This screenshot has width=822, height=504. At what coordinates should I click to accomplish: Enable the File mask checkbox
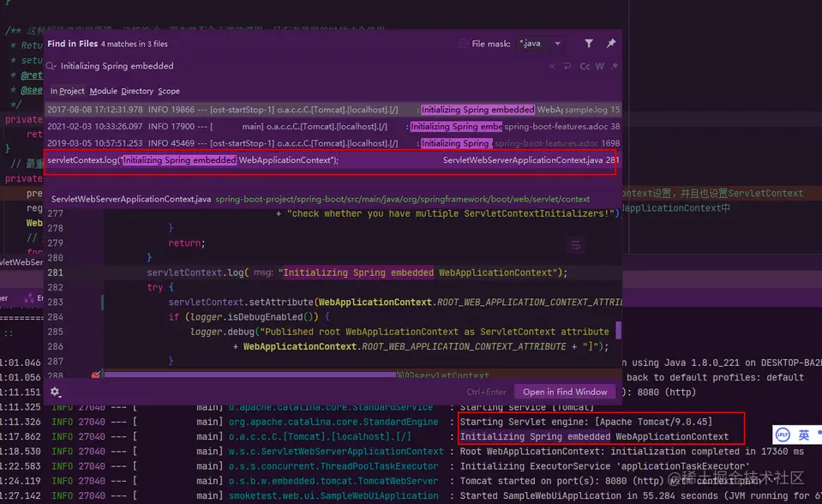(x=463, y=44)
